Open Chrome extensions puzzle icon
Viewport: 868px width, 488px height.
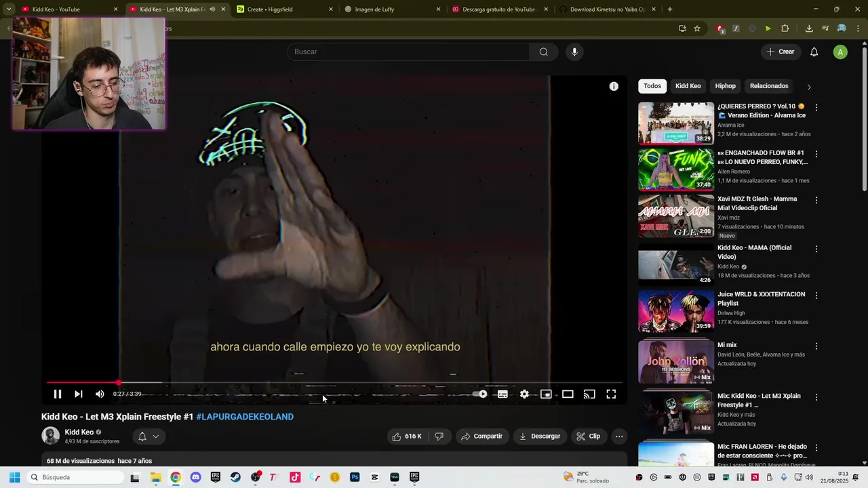click(785, 28)
